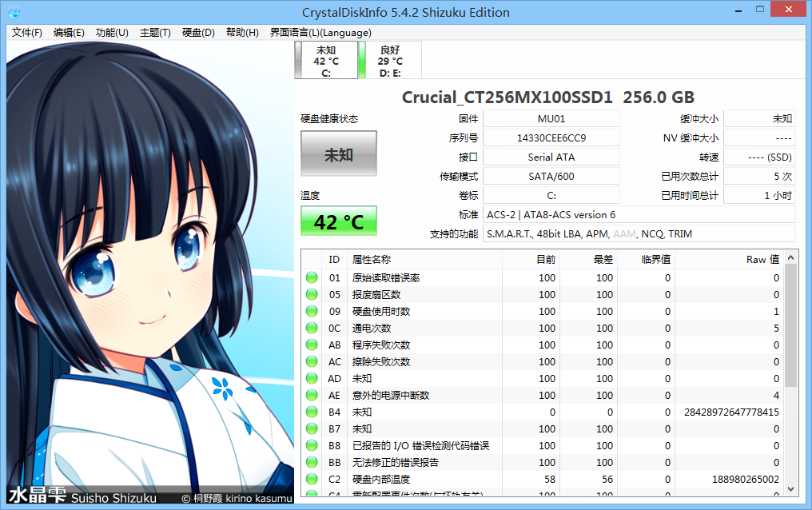
Task: Click the Crucial_CT256MX100SSD1 256.0 GB title
Action: click(x=548, y=97)
